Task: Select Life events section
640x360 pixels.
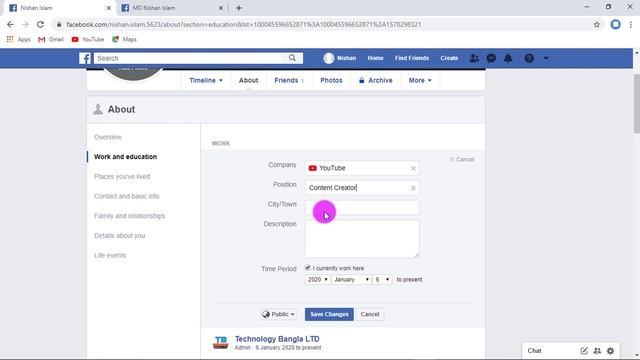Action: pyautogui.click(x=110, y=255)
